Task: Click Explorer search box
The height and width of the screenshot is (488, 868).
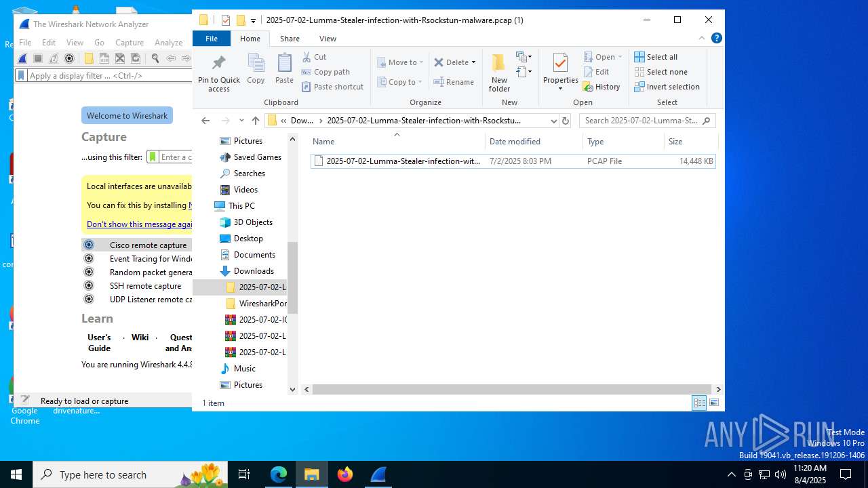Action: 648,121
